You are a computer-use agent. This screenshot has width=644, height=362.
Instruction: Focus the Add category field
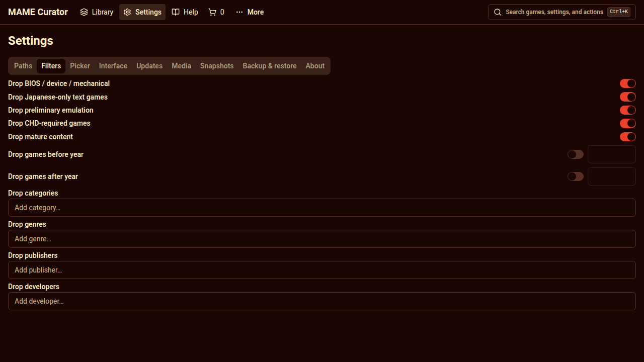322,208
